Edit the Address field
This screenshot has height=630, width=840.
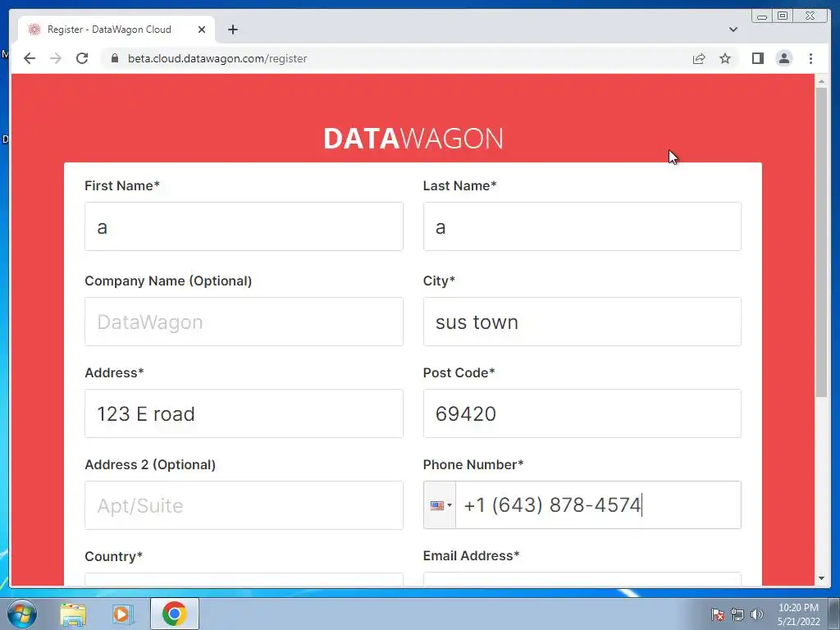tap(244, 413)
